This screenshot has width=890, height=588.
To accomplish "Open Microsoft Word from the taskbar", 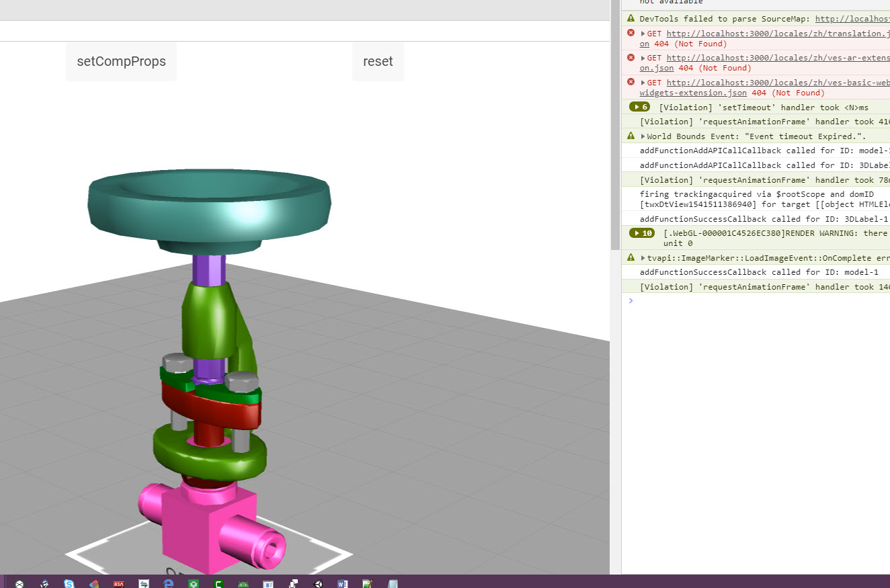I will (342, 583).
